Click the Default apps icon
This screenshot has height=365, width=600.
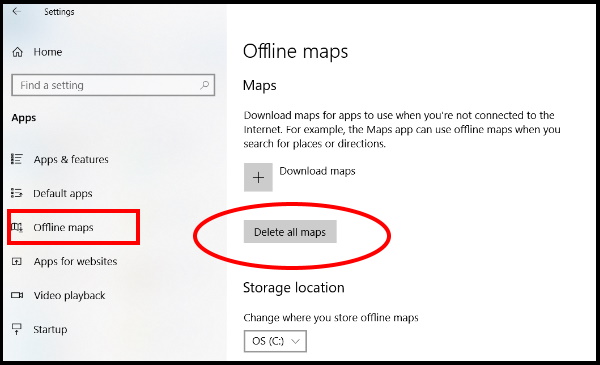pos(17,193)
